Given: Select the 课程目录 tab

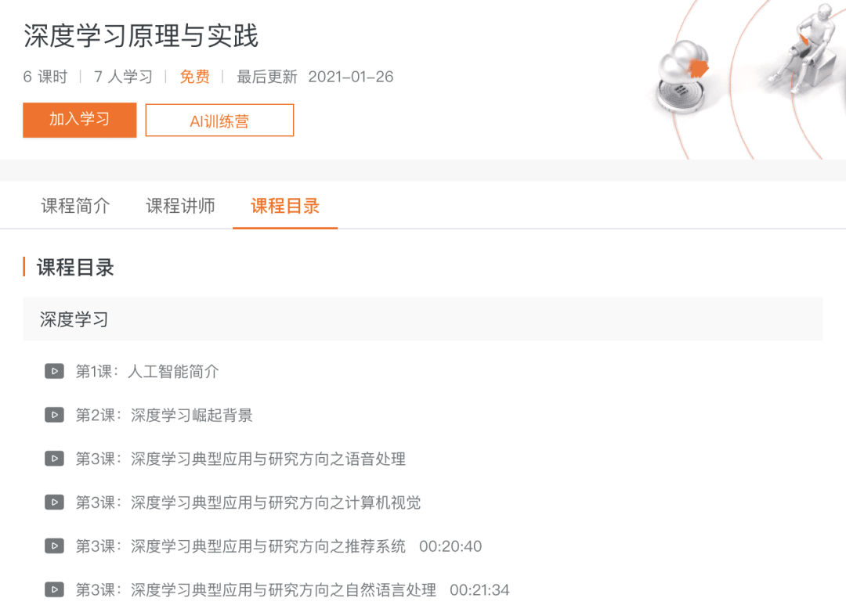Looking at the screenshot, I should point(285,205).
